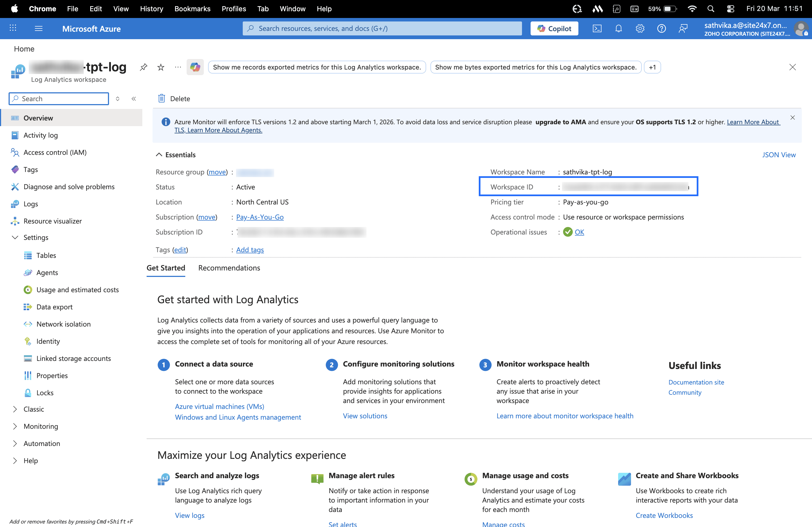This screenshot has width=812, height=527.
Task: Open the macOS Apple menu
Action: pyautogui.click(x=14, y=9)
